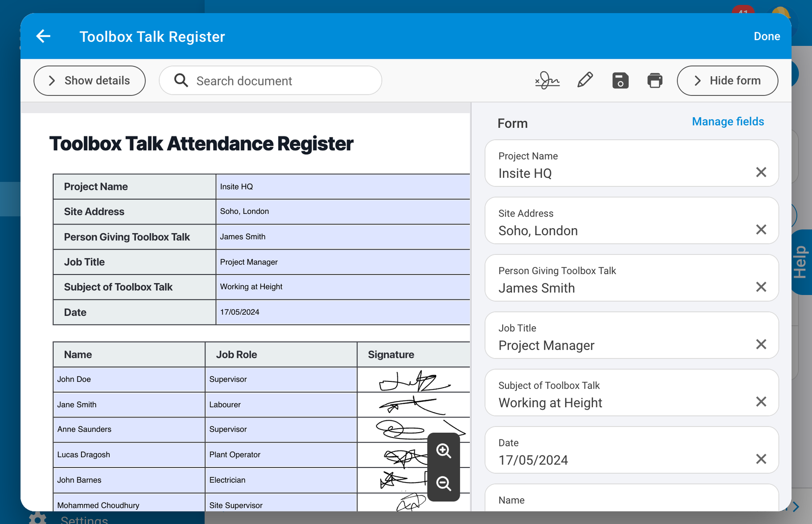Expand the Show details section

tap(89, 81)
